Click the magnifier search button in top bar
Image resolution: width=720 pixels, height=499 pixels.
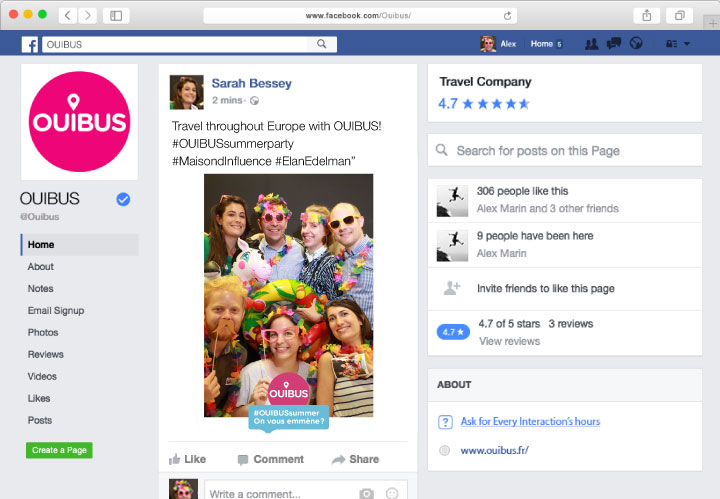pos(322,44)
